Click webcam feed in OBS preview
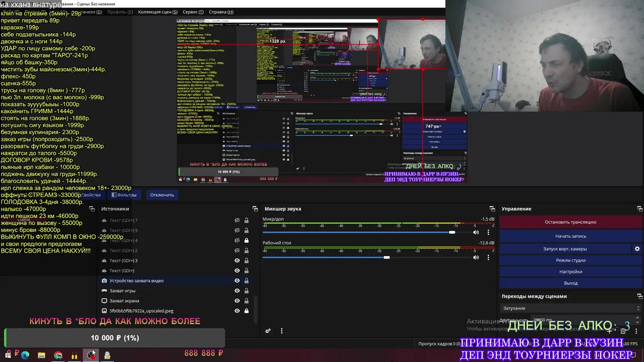Viewport: 644px width, 362px height. (x=411, y=44)
